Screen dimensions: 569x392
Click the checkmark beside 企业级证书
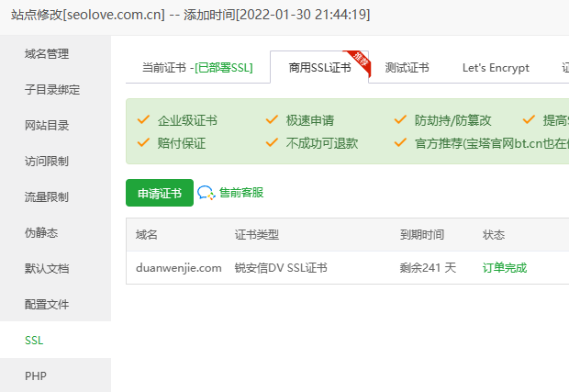pyautogui.click(x=143, y=119)
